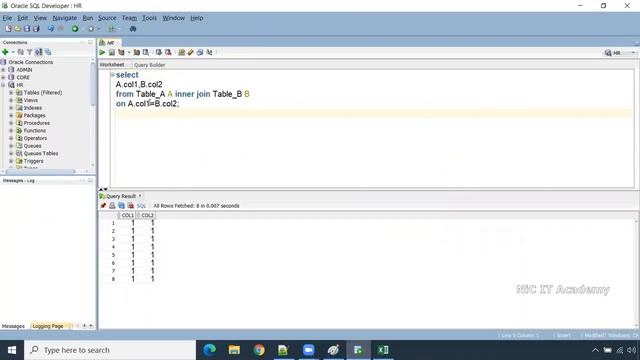Viewport: 640px width, 360px height.
Task: Open the Source menu
Action: pos(107,18)
